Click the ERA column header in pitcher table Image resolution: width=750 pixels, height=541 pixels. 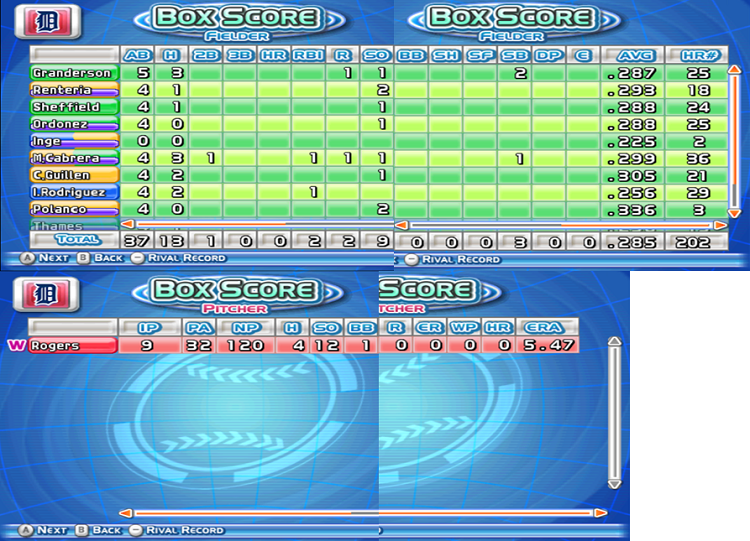pos(547,328)
